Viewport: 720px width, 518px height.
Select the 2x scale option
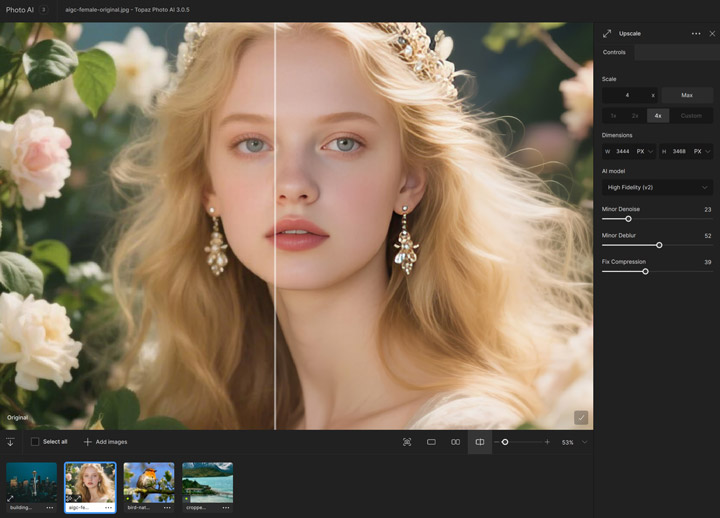(635, 115)
